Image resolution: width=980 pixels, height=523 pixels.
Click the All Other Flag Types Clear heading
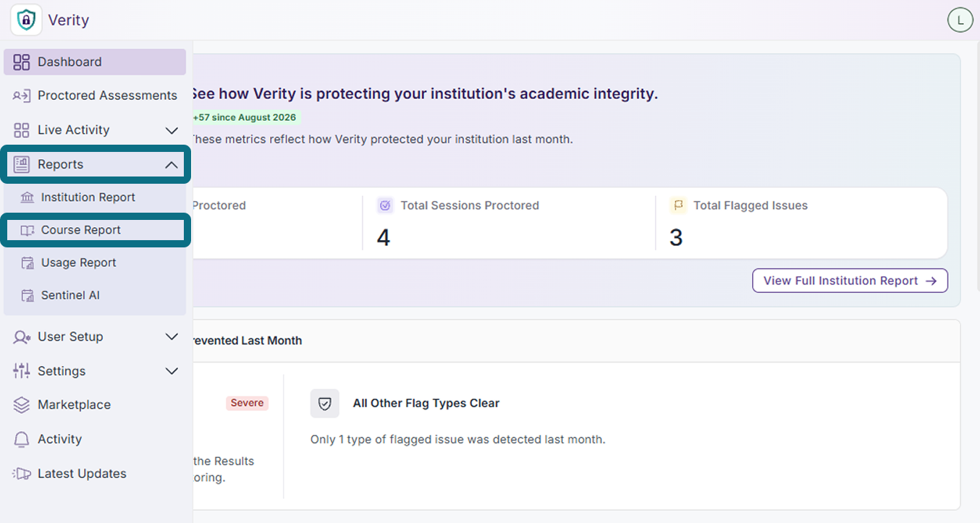pos(426,404)
